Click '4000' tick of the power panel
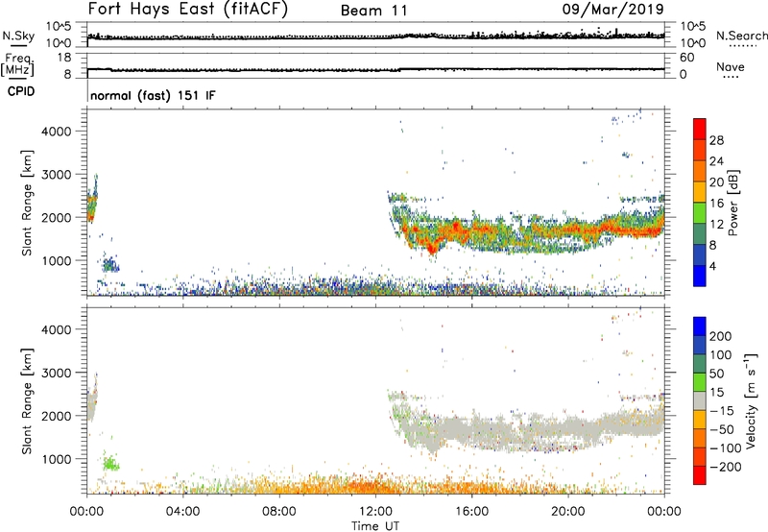The height and width of the screenshot is (532, 768). (57, 132)
